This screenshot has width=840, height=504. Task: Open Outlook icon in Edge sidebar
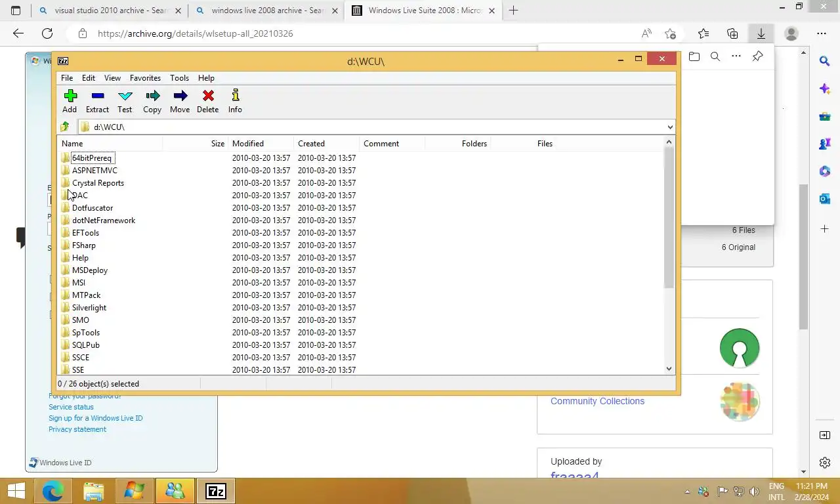coord(825,199)
